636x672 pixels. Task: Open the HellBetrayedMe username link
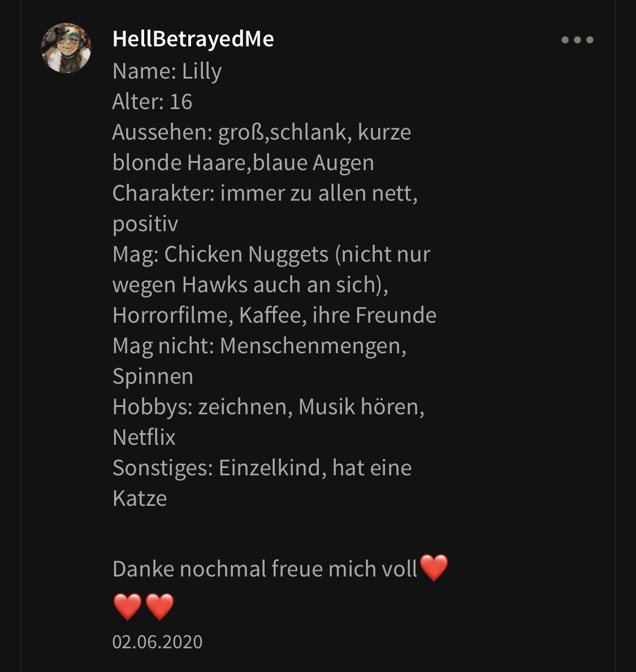point(193,39)
